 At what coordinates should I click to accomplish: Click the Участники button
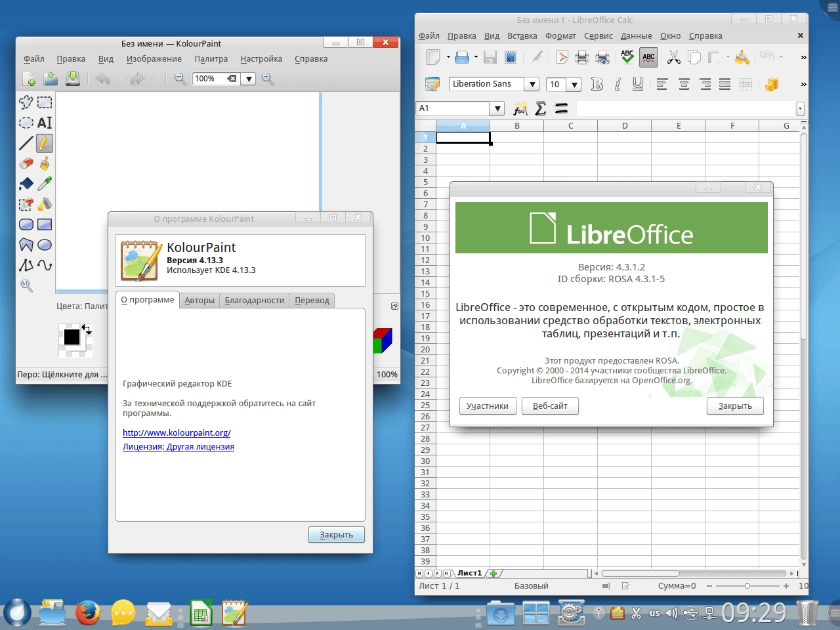488,406
